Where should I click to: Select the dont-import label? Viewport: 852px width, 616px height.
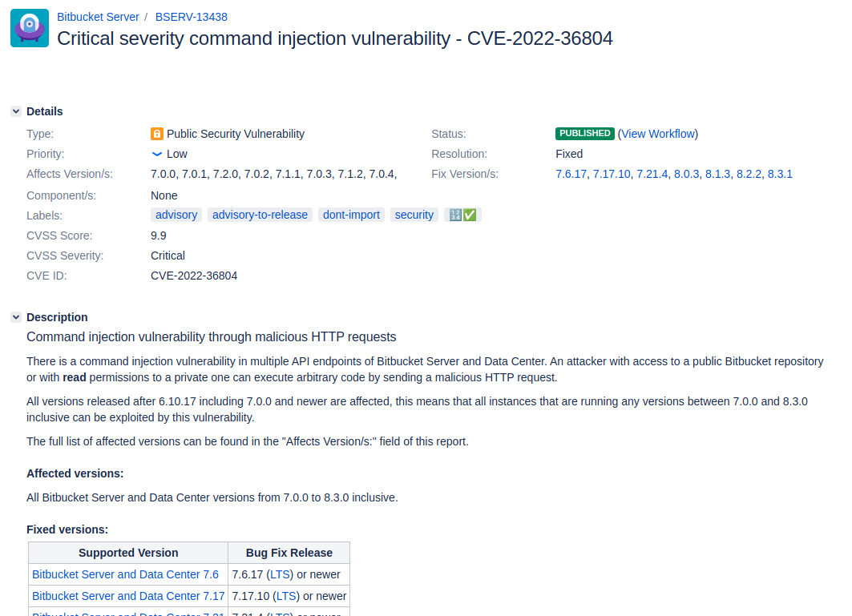tap(351, 215)
